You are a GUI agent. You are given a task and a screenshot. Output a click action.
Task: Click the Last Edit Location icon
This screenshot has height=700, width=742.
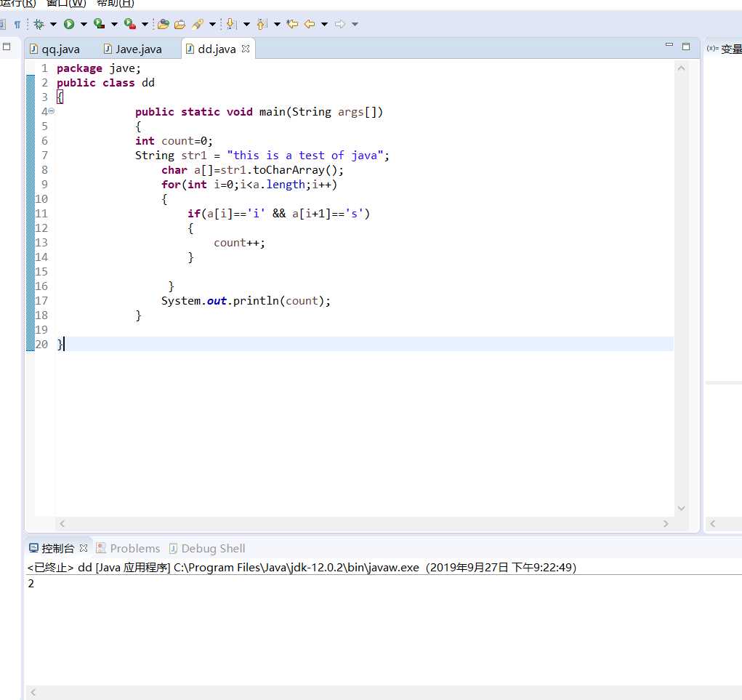pos(292,24)
